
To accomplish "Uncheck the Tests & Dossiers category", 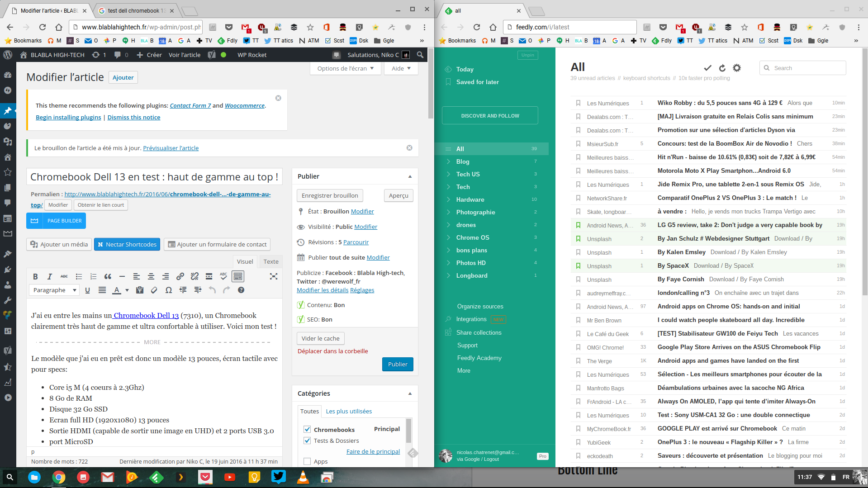I will point(307,441).
